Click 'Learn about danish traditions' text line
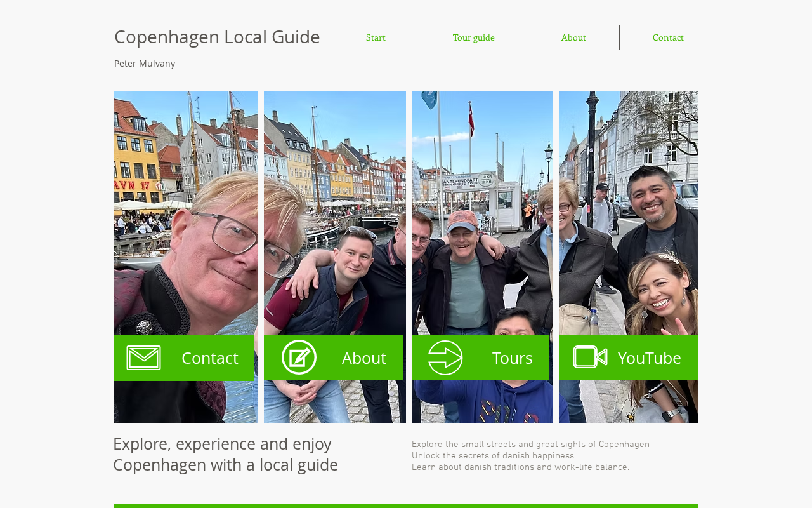The height and width of the screenshot is (508, 812). pos(521,467)
